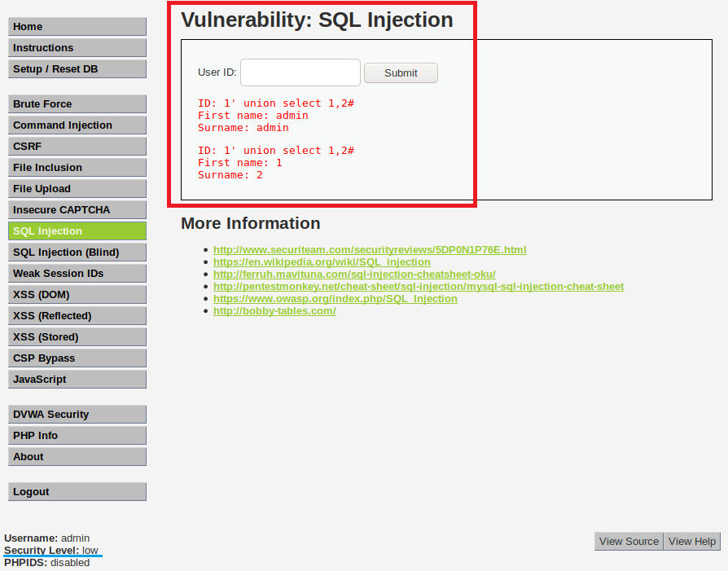
Task: Open the OWASP SQL_Injection link
Action: [335, 299]
